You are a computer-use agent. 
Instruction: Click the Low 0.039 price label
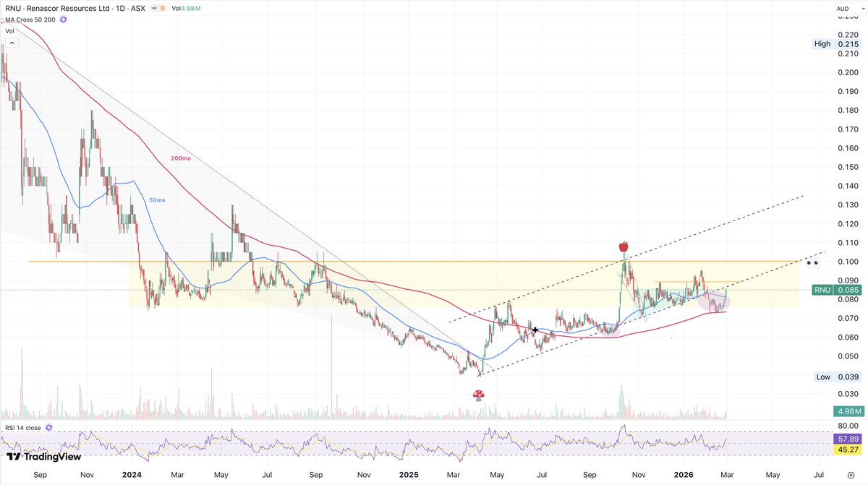point(839,377)
